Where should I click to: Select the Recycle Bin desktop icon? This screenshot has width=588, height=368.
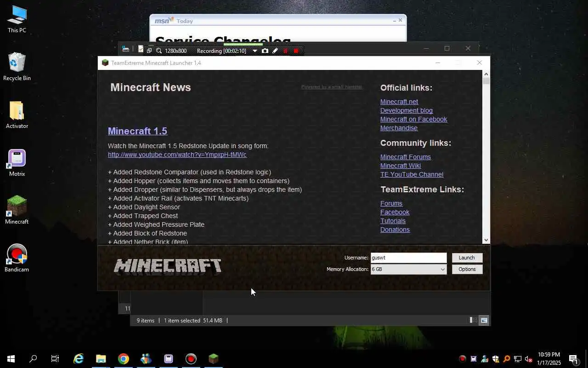coord(17,67)
